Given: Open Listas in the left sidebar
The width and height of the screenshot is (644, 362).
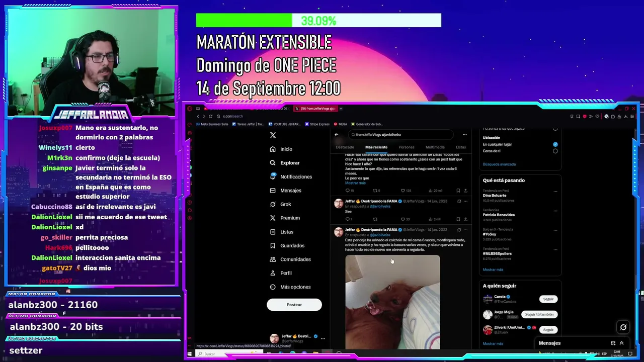Looking at the screenshot, I should click(281, 232).
